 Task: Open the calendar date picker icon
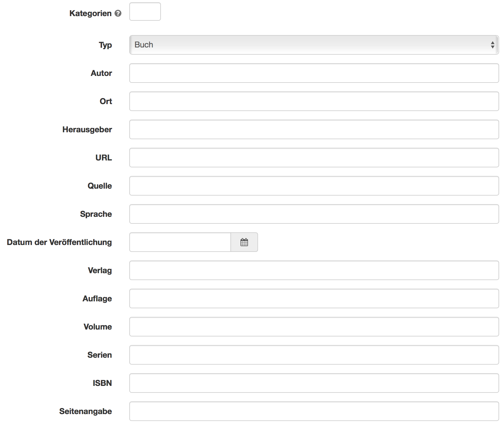pyautogui.click(x=244, y=242)
